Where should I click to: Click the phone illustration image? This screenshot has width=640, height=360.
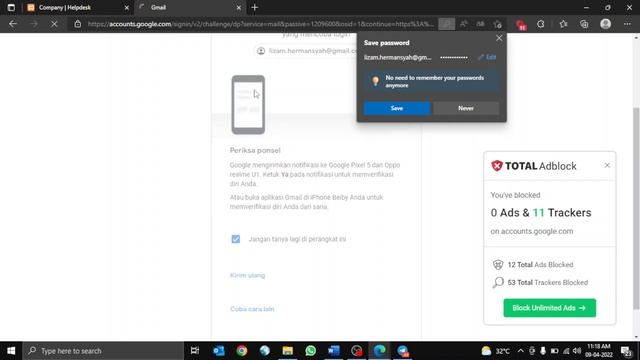[248, 104]
